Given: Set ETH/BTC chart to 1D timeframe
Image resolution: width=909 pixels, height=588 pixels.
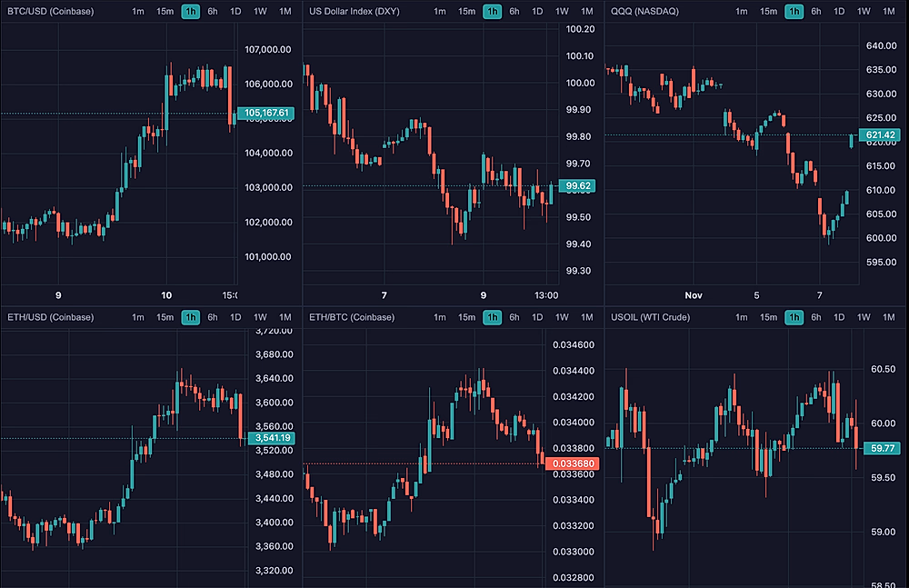Looking at the screenshot, I should click(x=538, y=317).
